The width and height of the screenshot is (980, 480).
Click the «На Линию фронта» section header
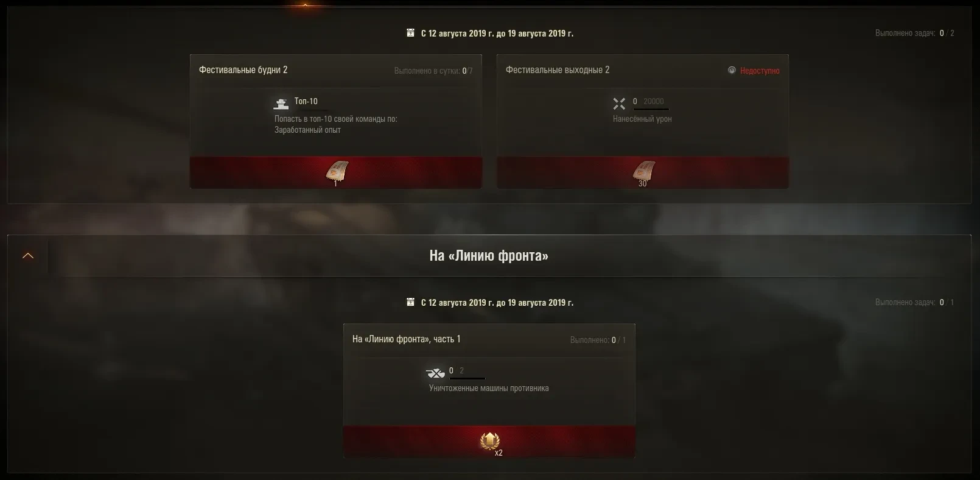[x=489, y=256]
